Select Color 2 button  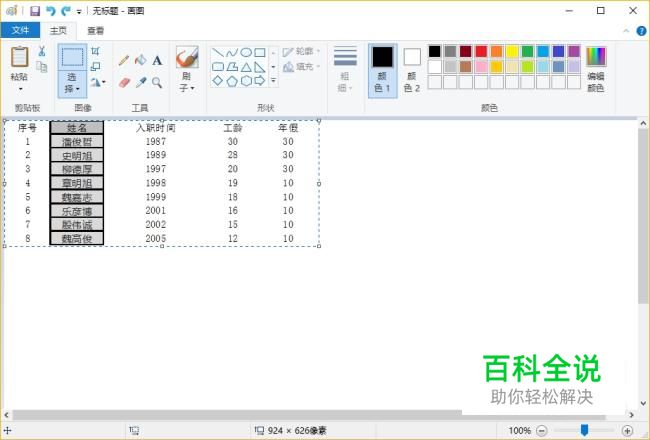(x=412, y=70)
